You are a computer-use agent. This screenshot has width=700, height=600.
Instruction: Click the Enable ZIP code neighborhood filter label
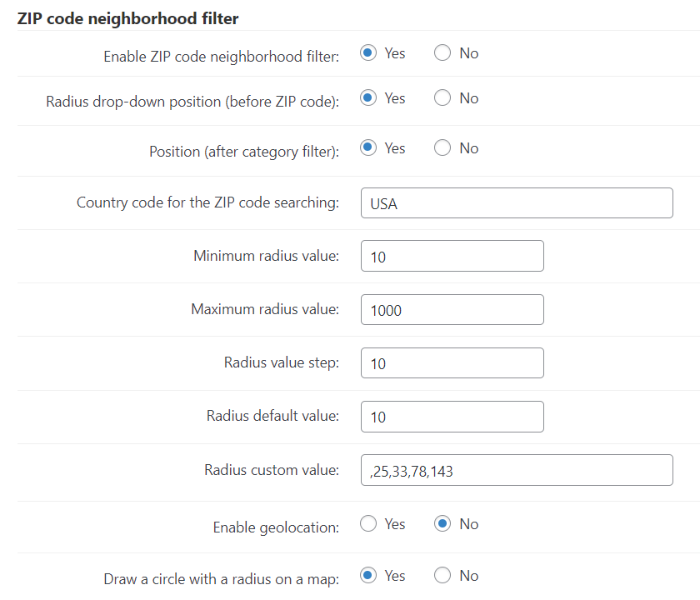click(222, 57)
